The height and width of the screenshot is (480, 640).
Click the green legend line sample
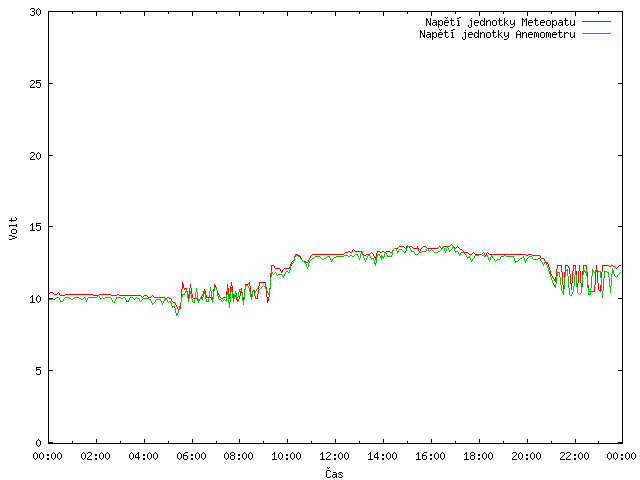(x=596, y=33)
